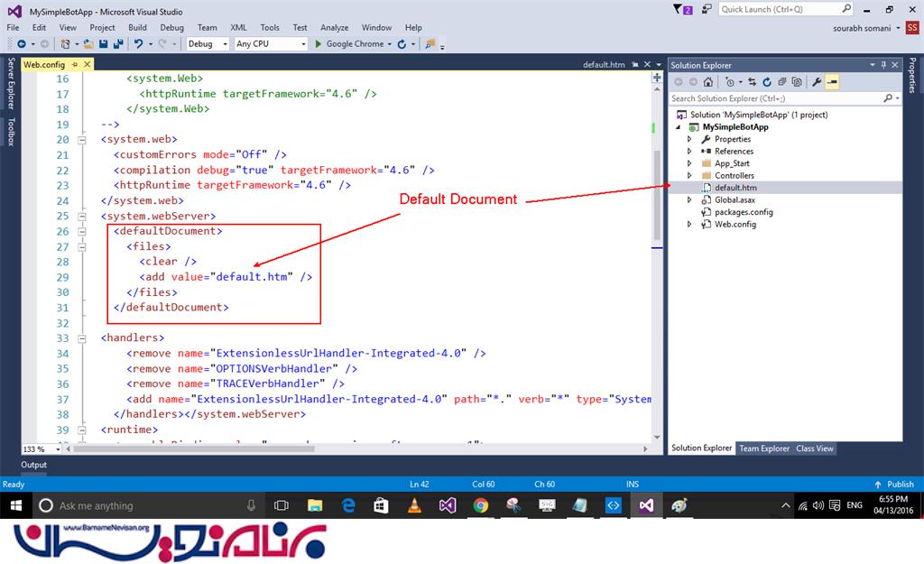Select default.htm in Solution Explorer

point(735,188)
